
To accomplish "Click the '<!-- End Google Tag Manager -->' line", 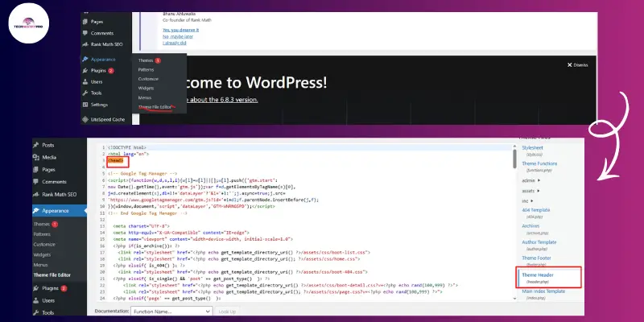I will 147,213.
